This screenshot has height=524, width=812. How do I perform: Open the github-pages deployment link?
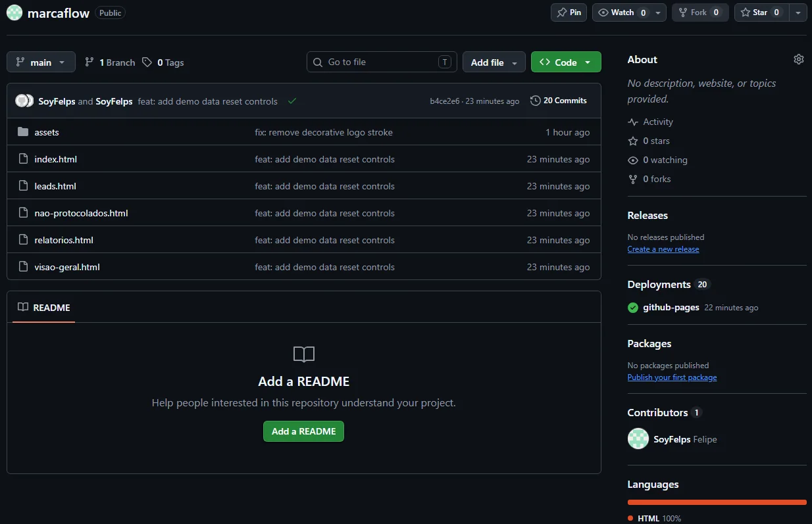tap(671, 307)
